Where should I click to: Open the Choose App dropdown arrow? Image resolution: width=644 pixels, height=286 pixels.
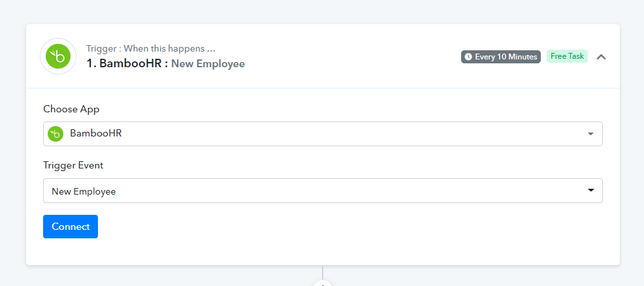tap(590, 134)
